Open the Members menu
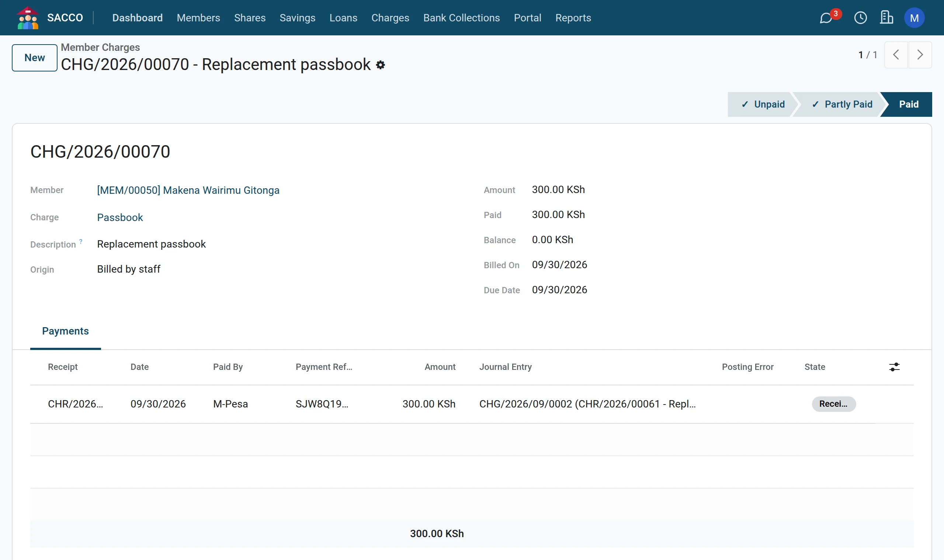This screenshot has width=944, height=560. 198,18
